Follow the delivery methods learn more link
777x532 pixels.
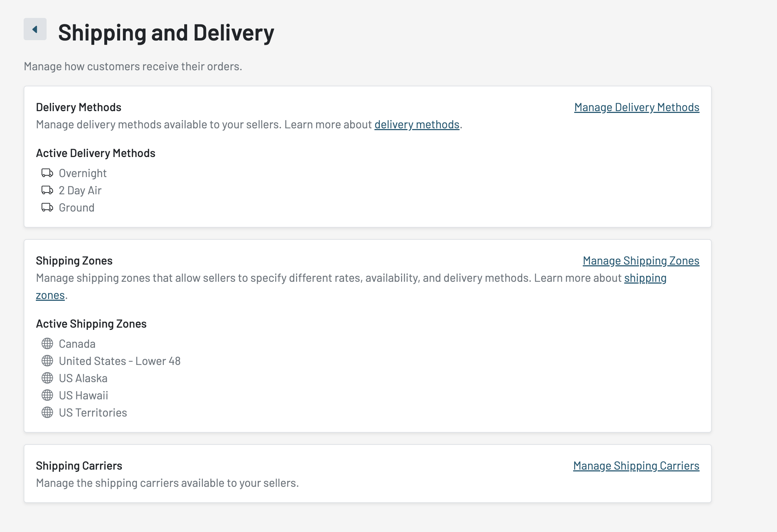click(x=417, y=124)
